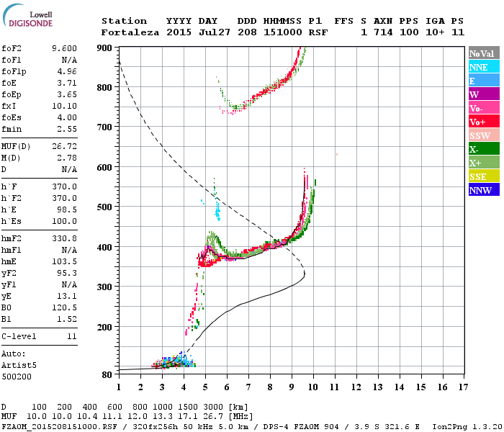
Task: Click the Fortaleza station name
Action: pyautogui.click(x=130, y=32)
